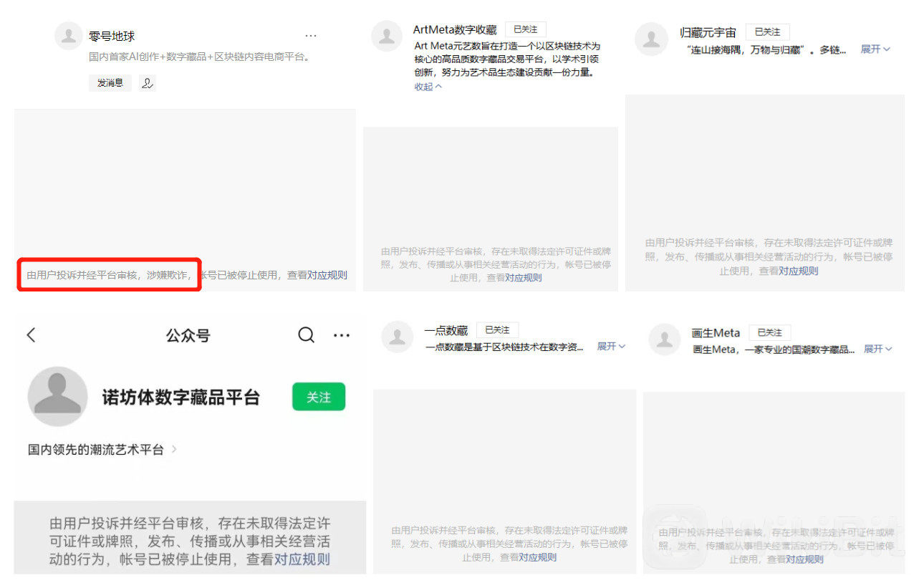The height and width of the screenshot is (588, 919).
Task: Go back using the left arrow in 公众号
Action: 31,334
